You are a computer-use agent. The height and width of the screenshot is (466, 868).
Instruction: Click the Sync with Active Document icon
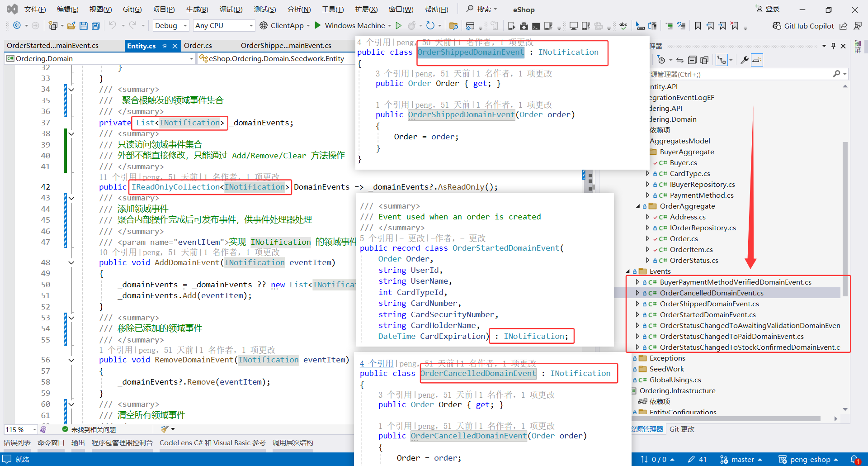click(680, 60)
